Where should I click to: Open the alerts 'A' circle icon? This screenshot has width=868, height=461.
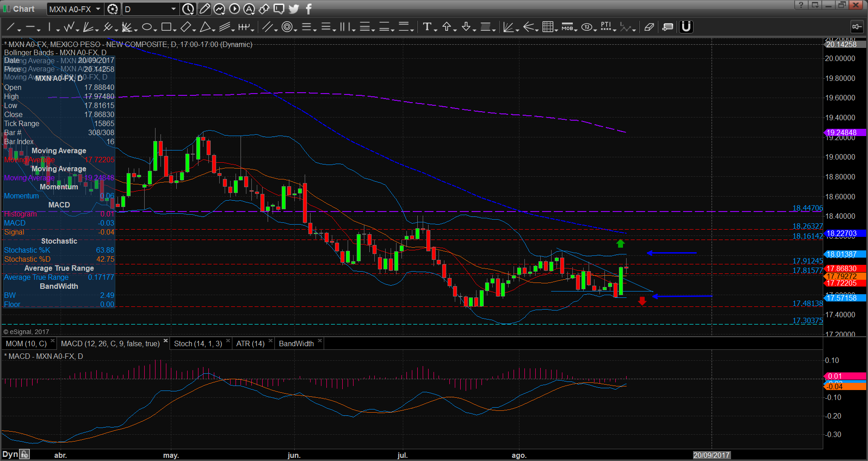coord(249,9)
